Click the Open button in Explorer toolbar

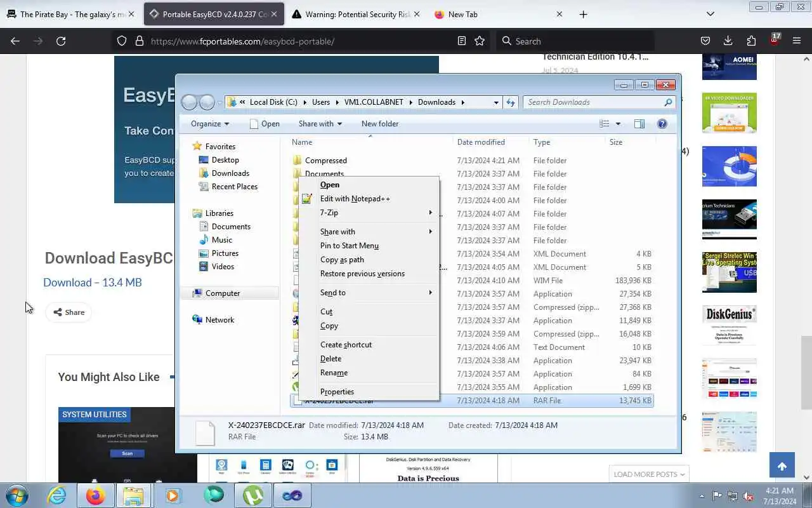[265, 124]
